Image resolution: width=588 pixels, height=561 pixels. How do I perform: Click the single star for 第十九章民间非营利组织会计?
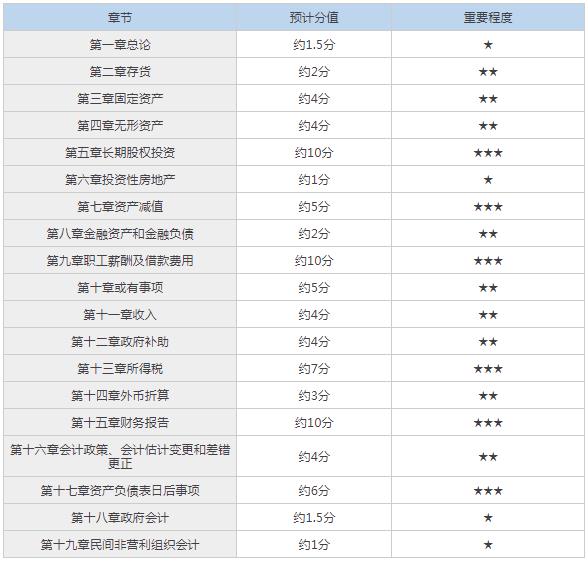tap(488, 545)
